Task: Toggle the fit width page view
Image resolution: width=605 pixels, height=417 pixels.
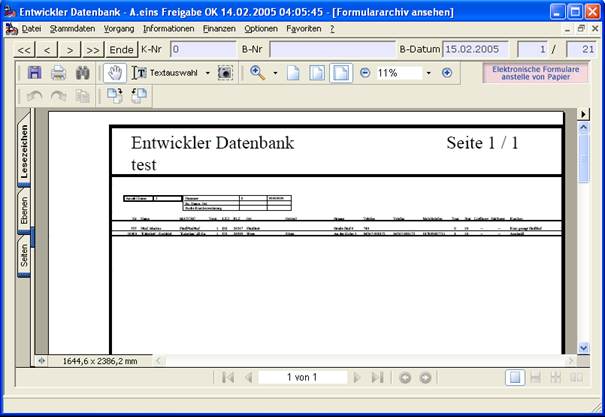Action: [x=341, y=73]
